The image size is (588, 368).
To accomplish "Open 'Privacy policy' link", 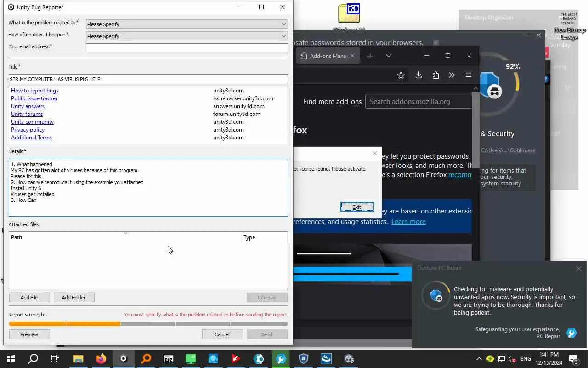I will point(28,130).
